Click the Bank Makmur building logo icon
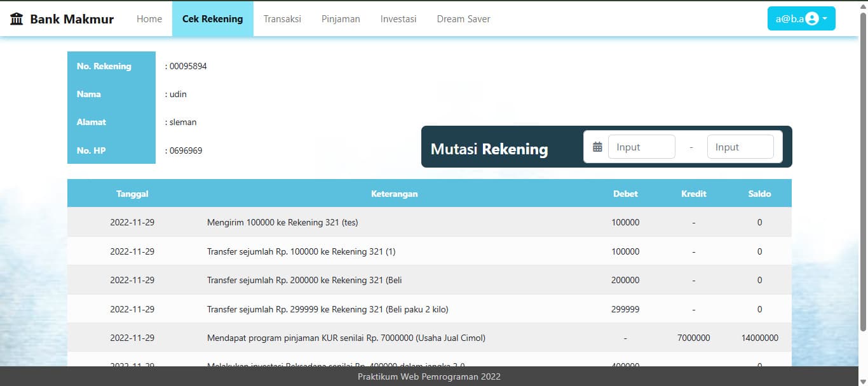Viewport: 868px width, 386px height. coord(17,18)
